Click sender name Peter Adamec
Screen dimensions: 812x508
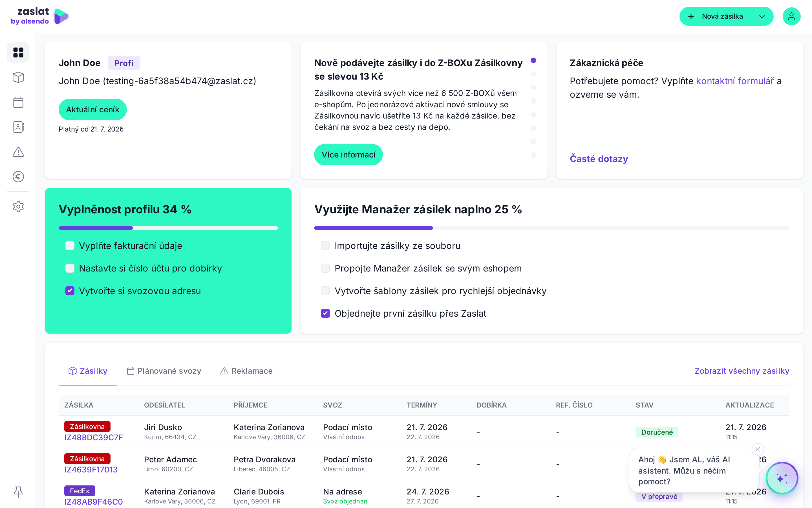171,460
